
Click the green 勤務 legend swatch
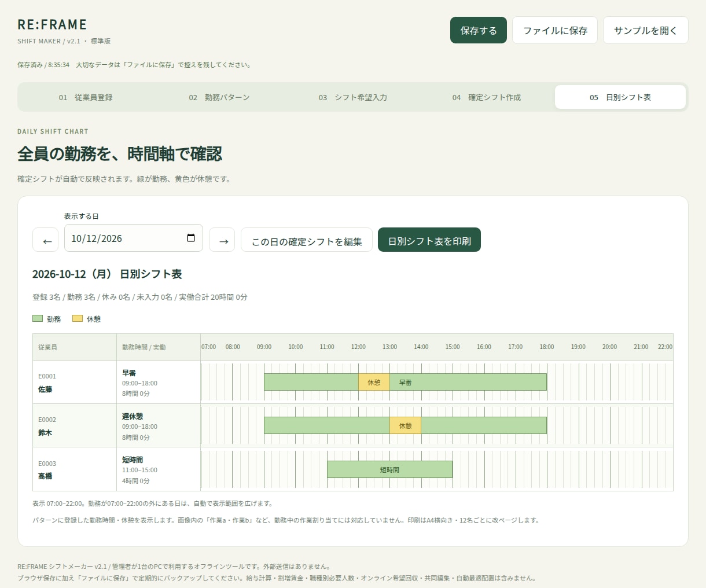38,318
